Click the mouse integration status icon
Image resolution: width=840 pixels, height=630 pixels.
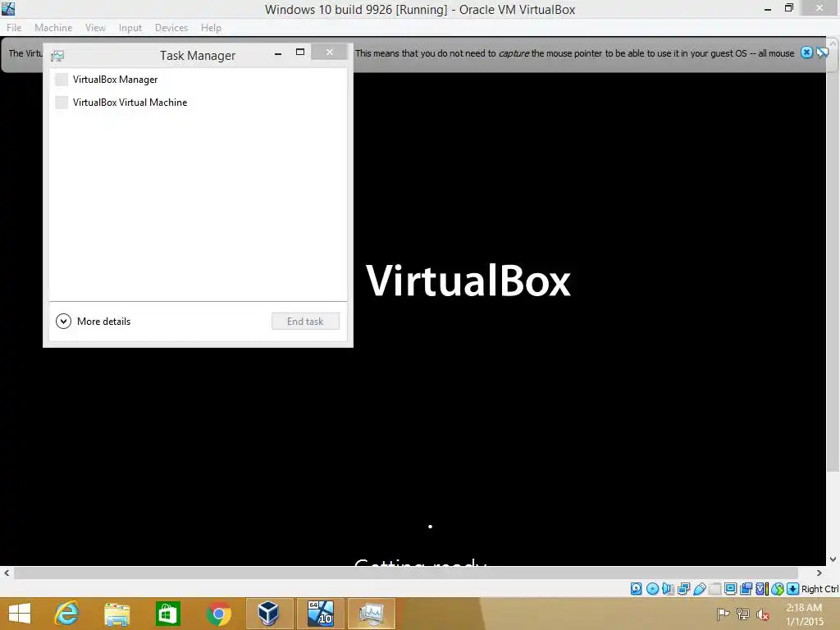(x=778, y=589)
